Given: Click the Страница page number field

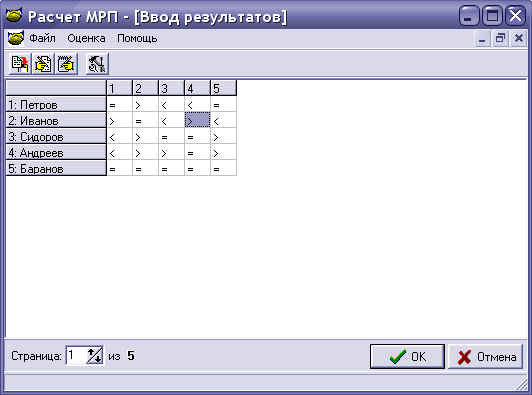Looking at the screenshot, I should (77, 356).
